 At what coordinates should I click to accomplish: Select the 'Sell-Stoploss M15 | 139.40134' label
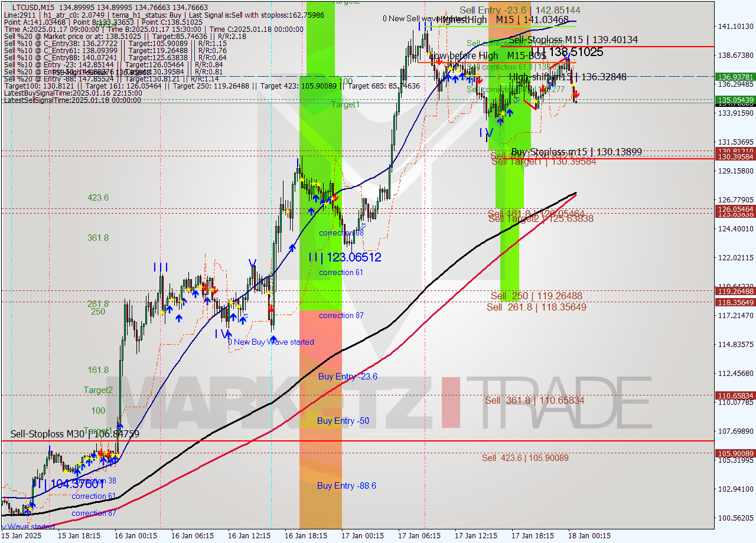(573, 40)
